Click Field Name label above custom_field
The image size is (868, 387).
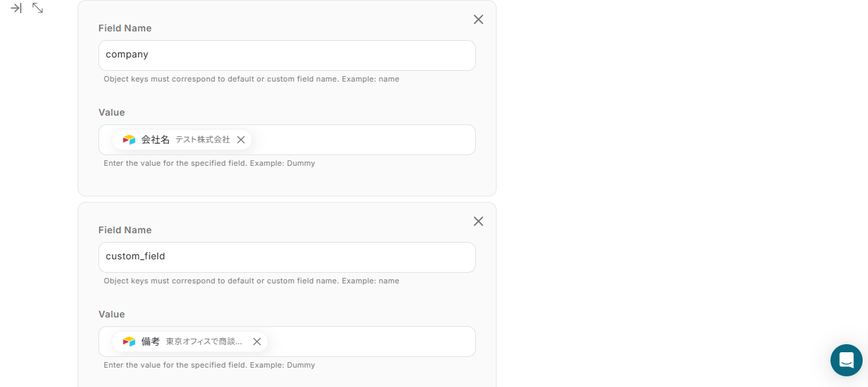125,230
